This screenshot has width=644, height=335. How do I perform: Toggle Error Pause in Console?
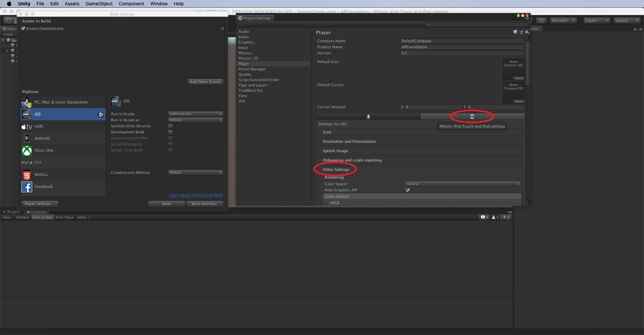(x=64, y=217)
